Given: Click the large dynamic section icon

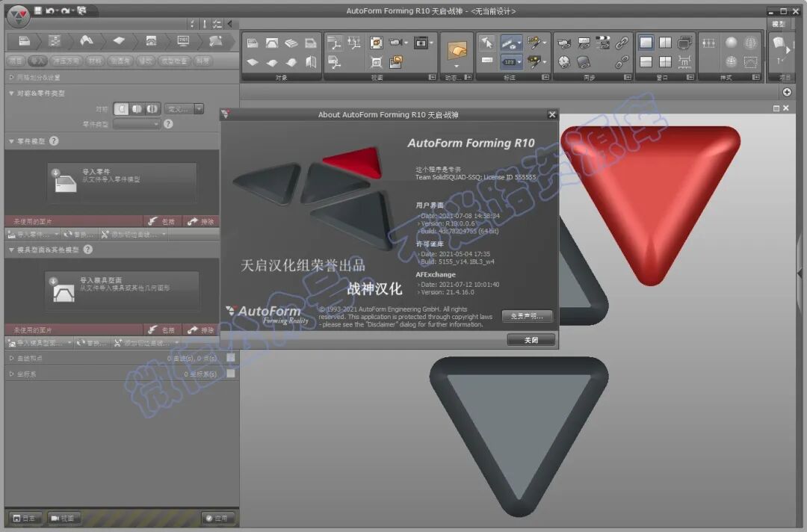Looking at the screenshot, I should click(x=457, y=50).
